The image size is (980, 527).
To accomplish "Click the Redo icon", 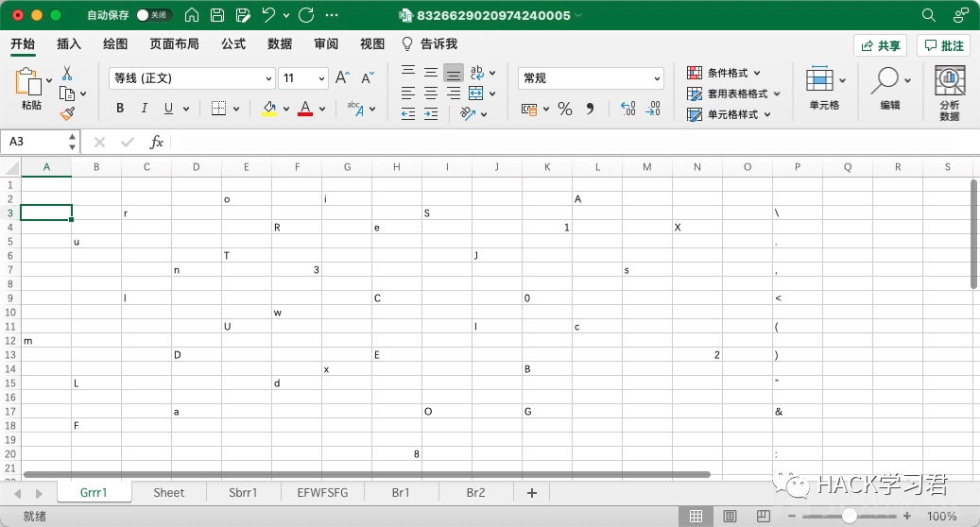I will 306,15.
